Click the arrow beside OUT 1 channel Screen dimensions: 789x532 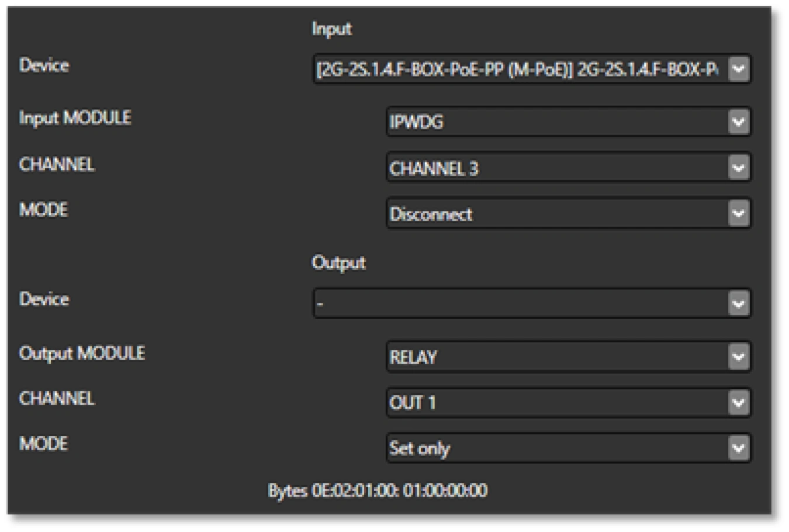(x=738, y=402)
